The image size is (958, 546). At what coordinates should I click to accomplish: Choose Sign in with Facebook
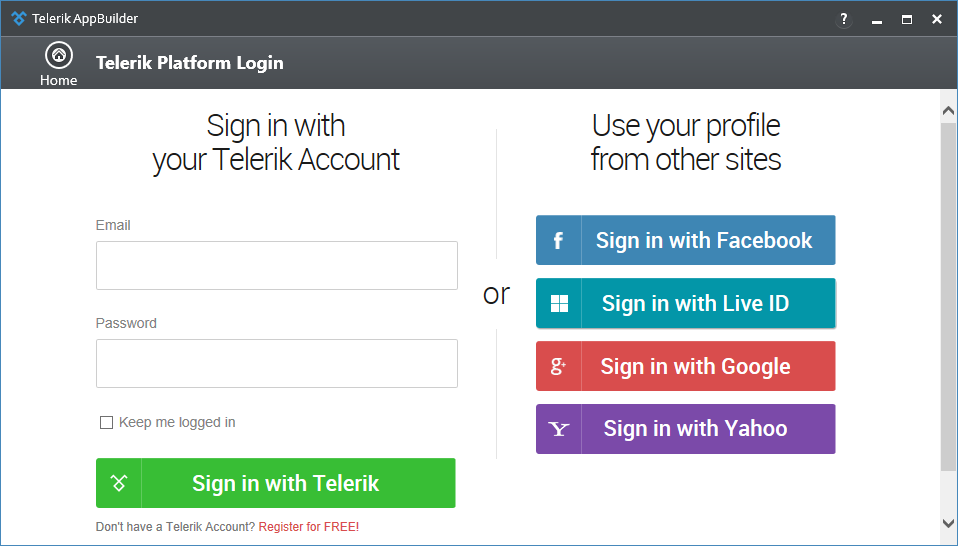(704, 241)
